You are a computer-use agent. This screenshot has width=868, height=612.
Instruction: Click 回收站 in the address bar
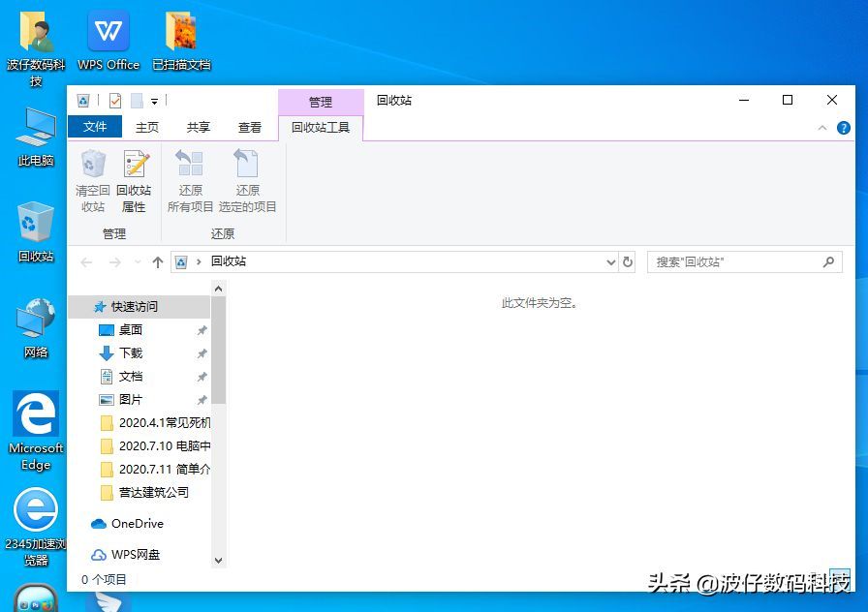click(x=228, y=261)
